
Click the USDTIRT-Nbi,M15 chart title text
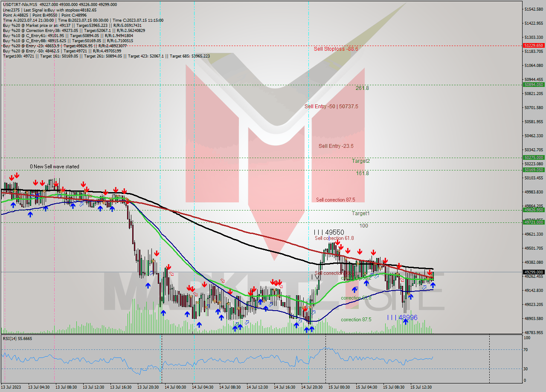[x=20, y=5]
